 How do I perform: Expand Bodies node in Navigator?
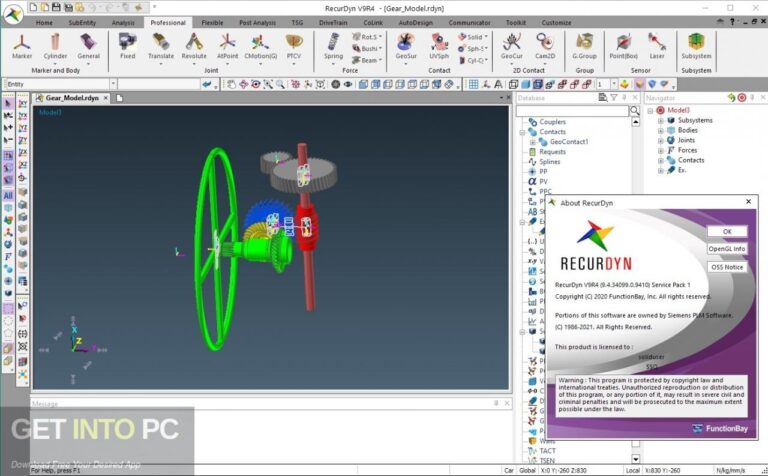pyautogui.click(x=660, y=130)
